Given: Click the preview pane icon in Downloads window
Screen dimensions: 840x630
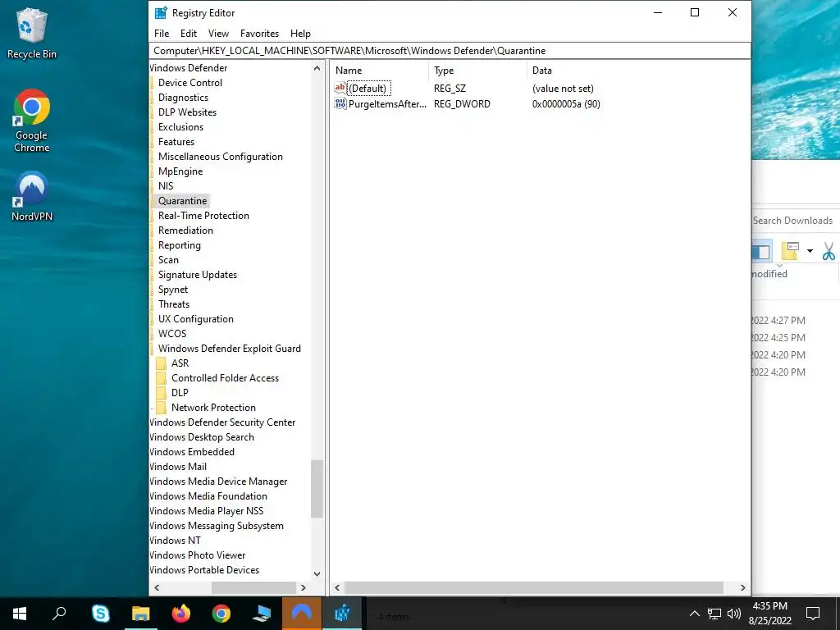Looking at the screenshot, I should pos(761,252).
